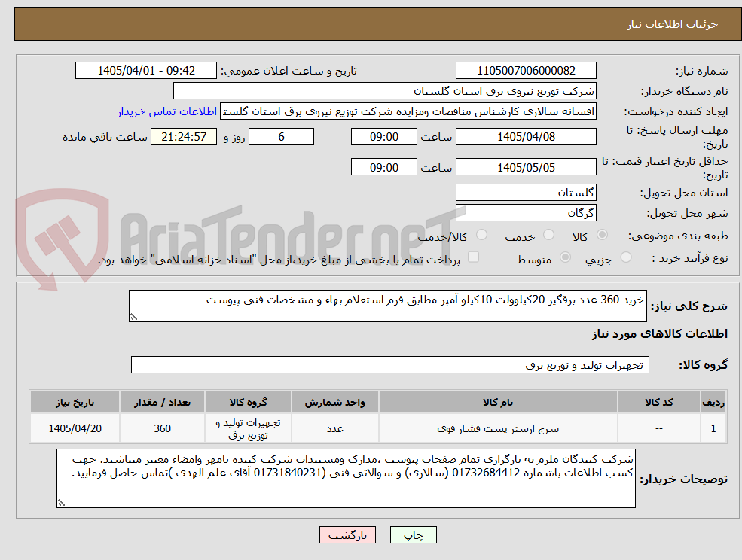The width and height of the screenshot is (742, 560).
Task: Click the delivery city field گرگان
Action: tap(526, 213)
